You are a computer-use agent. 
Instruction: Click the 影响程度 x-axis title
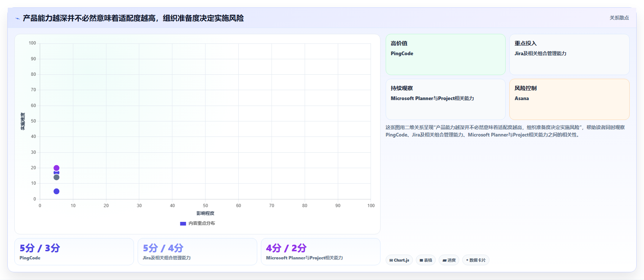[x=205, y=213]
